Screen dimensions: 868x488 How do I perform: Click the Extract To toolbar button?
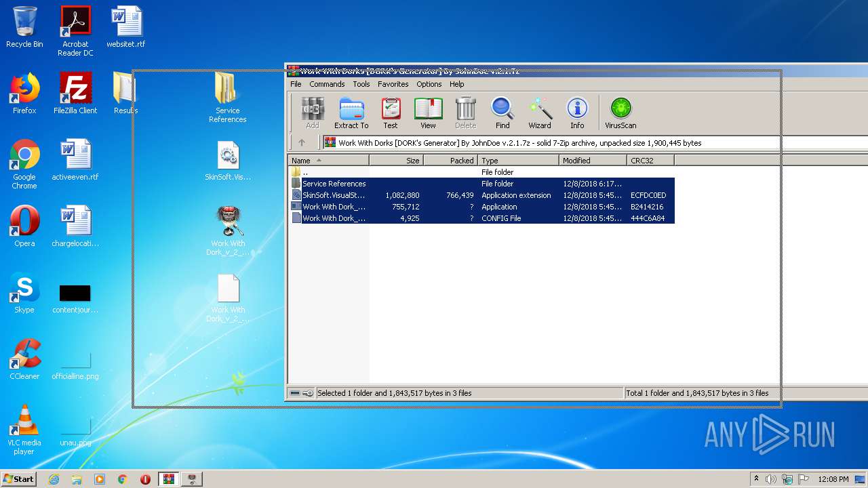(x=351, y=113)
